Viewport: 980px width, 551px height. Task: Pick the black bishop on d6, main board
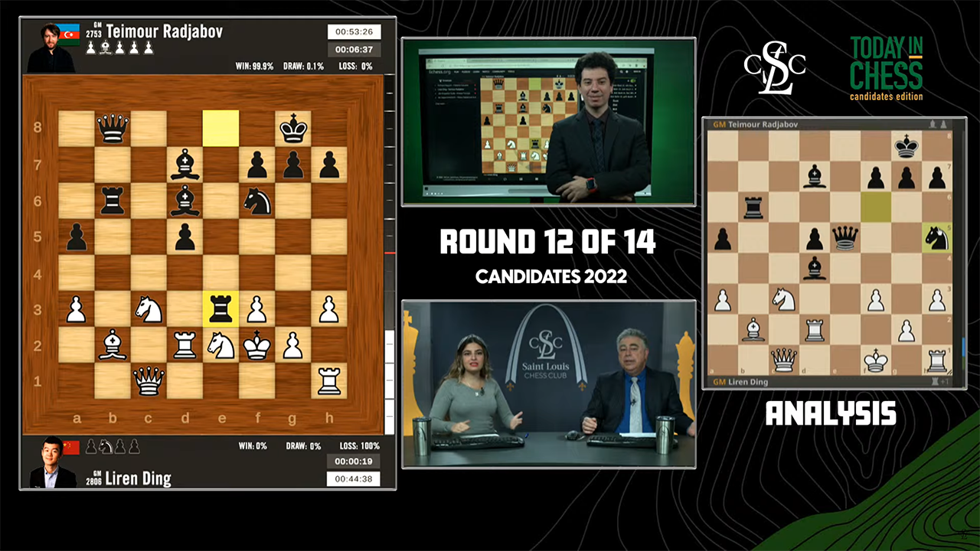(x=185, y=201)
